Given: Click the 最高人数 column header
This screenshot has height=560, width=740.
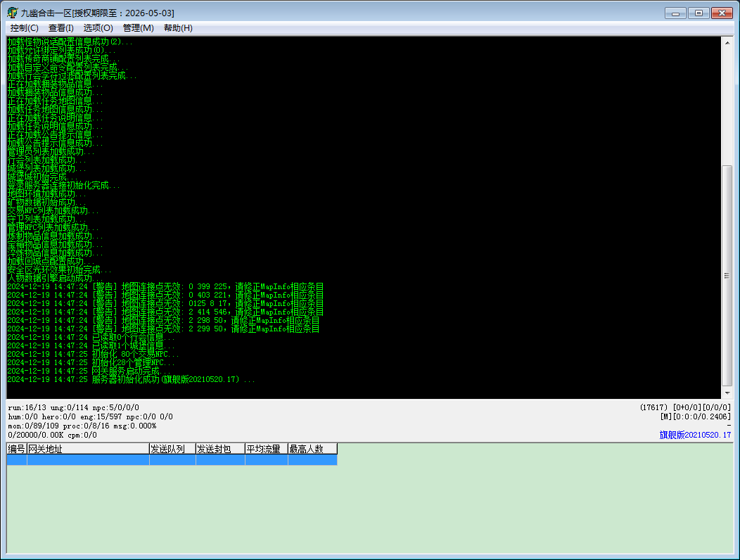Looking at the screenshot, I should coord(312,449).
